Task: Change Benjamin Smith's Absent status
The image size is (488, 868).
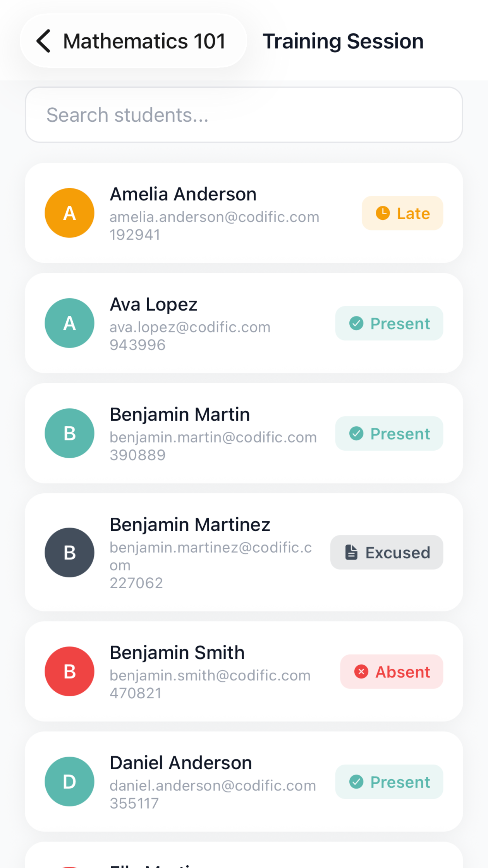Action: point(392,672)
